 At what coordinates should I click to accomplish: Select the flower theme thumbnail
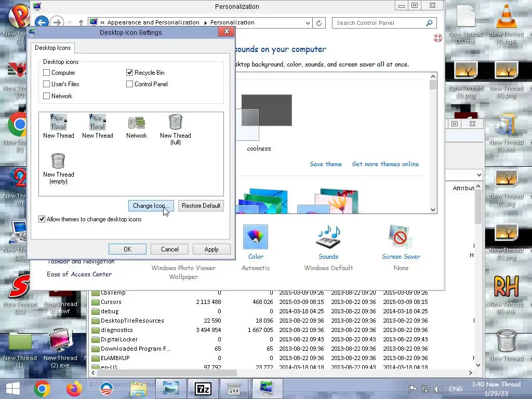click(328, 201)
